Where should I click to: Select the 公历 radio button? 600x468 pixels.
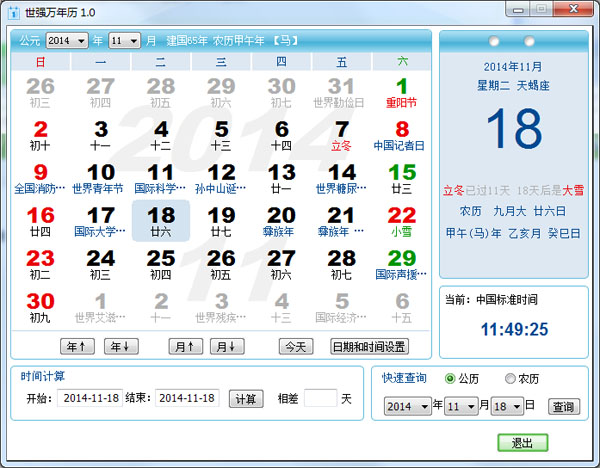click(x=450, y=379)
